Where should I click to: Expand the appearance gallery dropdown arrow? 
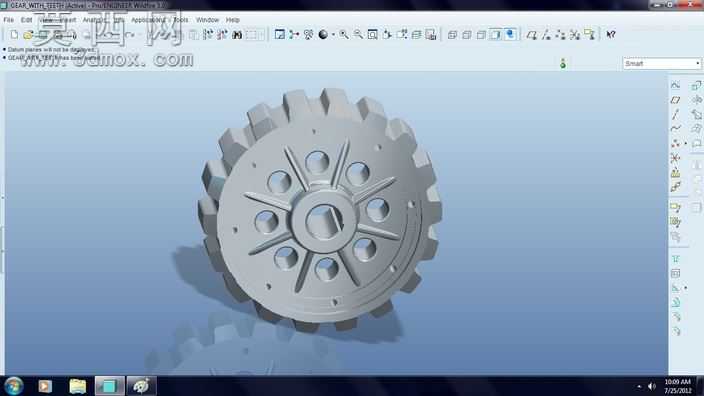[333, 35]
